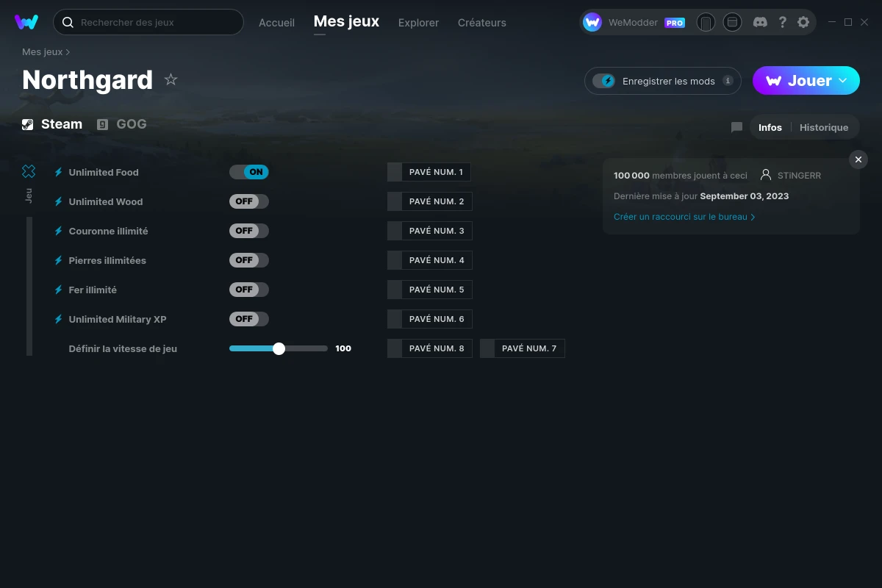Focus the Rechercher des jeux search field
The image size is (882, 588).
(148, 22)
